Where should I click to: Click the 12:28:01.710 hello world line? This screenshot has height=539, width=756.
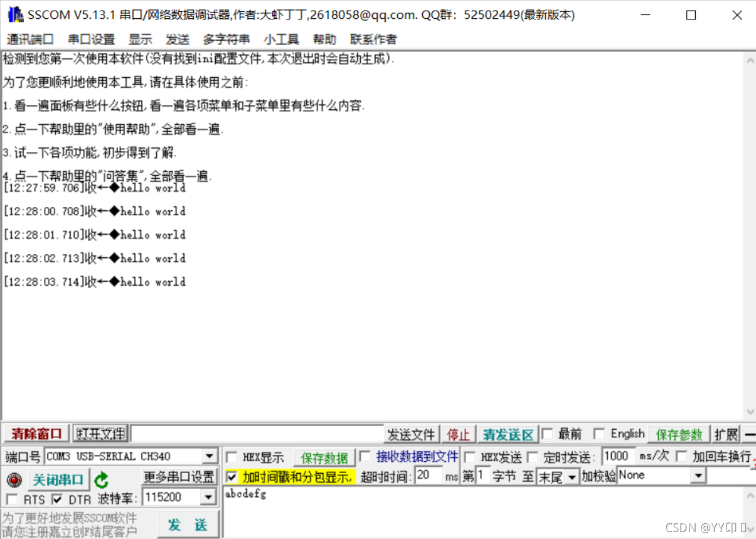(95, 235)
